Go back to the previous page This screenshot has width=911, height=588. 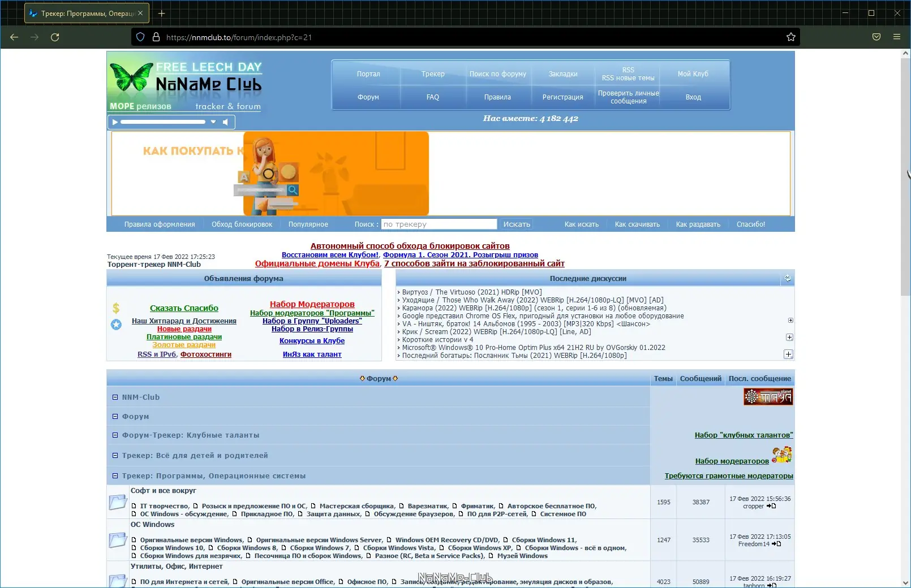click(15, 37)
